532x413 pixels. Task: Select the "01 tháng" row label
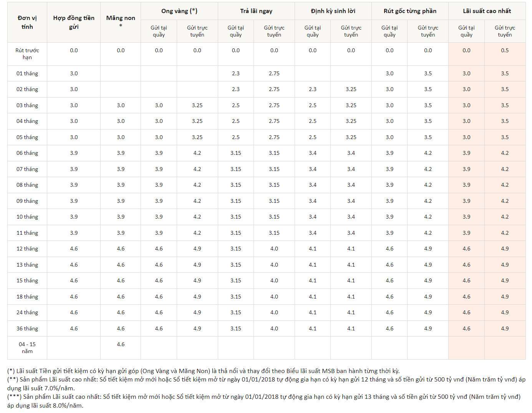pyautogui.click(x=27, y=73)
